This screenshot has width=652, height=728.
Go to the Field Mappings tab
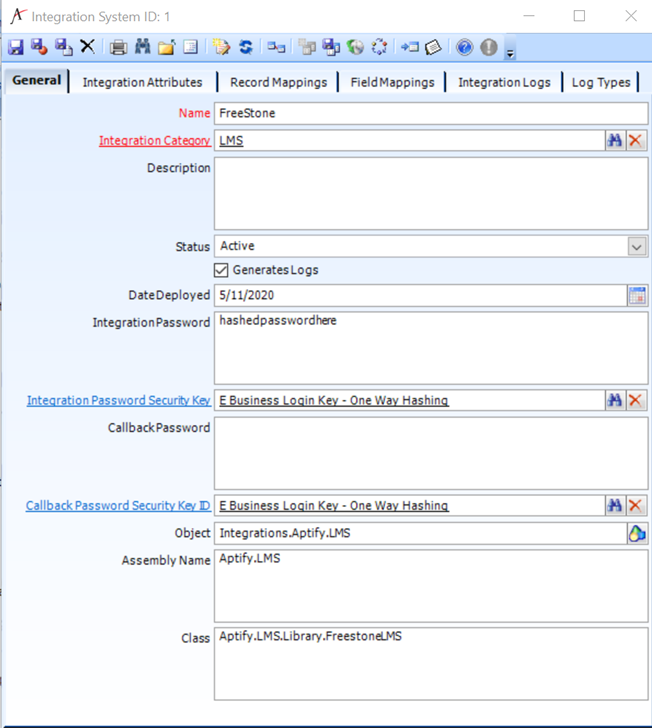click(392, 82)
